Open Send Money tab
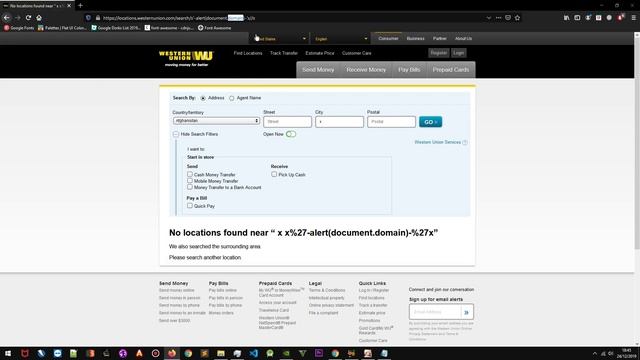Screen dimensions: 640x360 (318, 70)
